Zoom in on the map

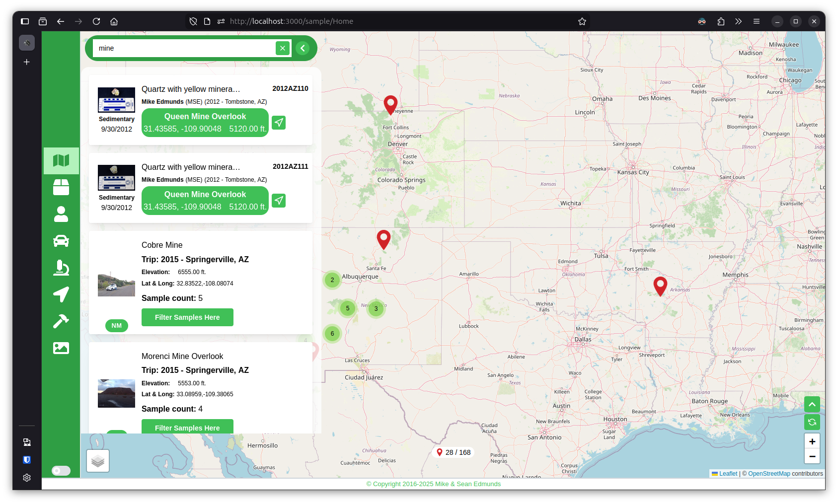[x=812, y=441]
